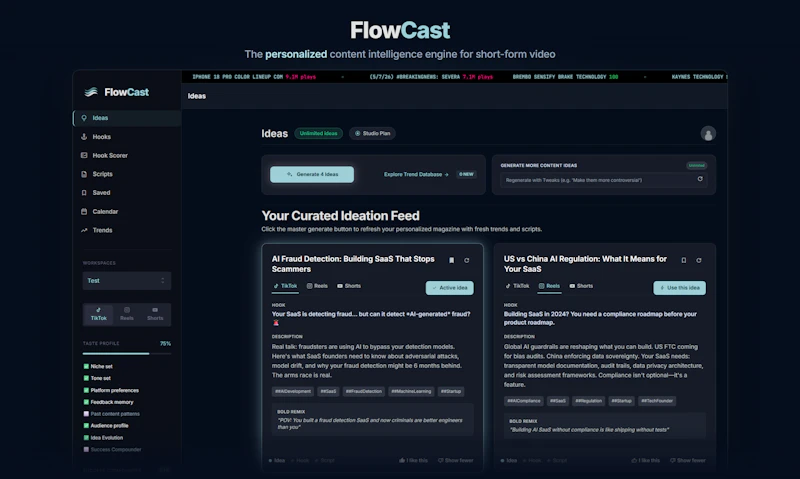Viewport: 800px width, 479px height.
Task: Open the user avatar profile icon
Action: (x=708, y=134)
